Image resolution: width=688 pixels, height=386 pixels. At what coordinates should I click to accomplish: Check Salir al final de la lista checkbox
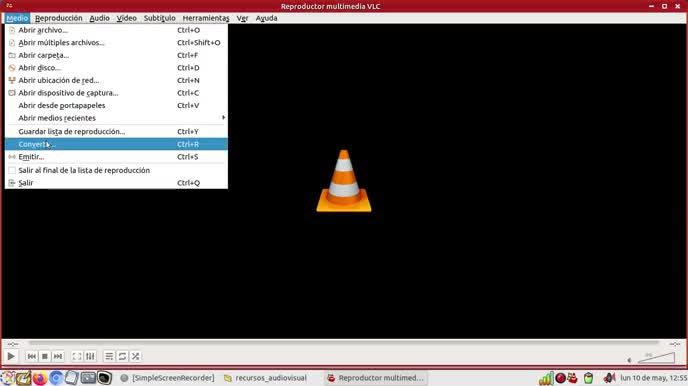coord(12,170)
